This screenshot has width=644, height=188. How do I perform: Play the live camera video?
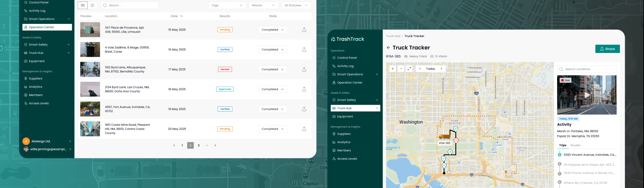587,95
